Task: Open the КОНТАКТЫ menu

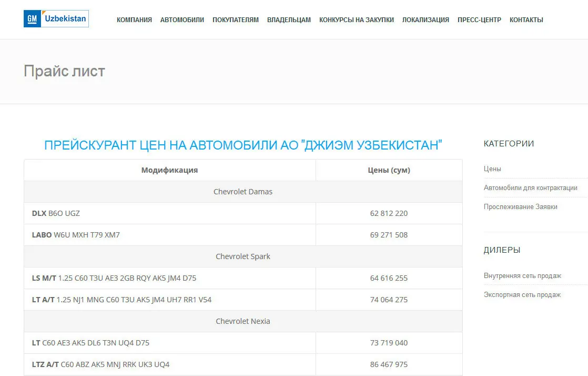Action: click(526, 20)
